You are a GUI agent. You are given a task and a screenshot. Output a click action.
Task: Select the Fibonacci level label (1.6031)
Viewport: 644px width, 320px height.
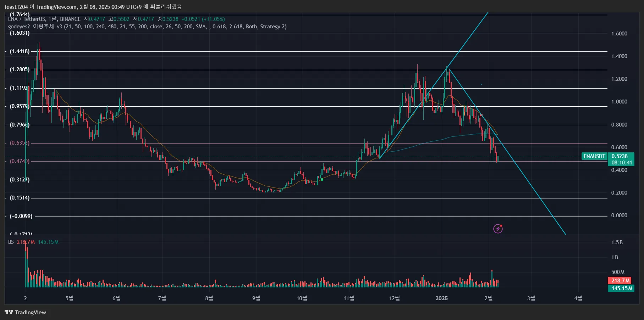pos(20,33)
